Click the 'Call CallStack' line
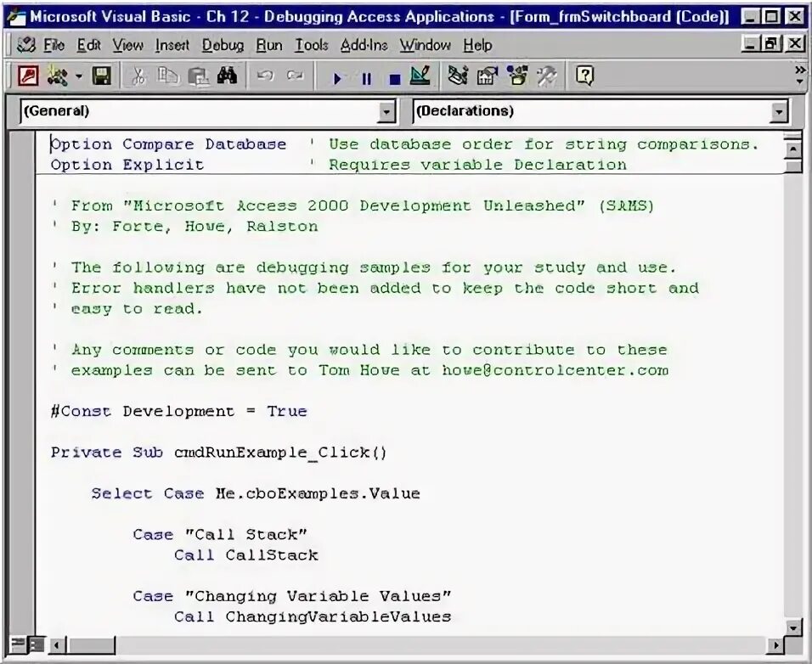This screenshot has width=812, height=664. click(x=246, y=554)
